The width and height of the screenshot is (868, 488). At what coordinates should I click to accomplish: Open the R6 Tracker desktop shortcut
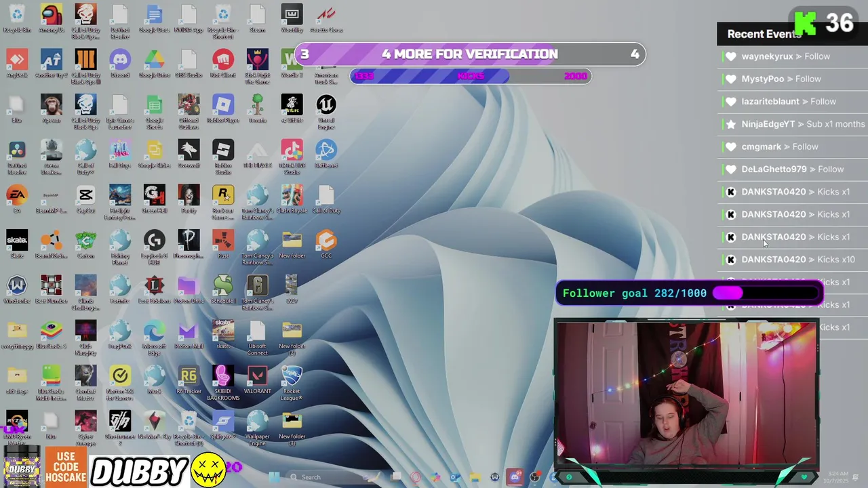pos(189,380)
